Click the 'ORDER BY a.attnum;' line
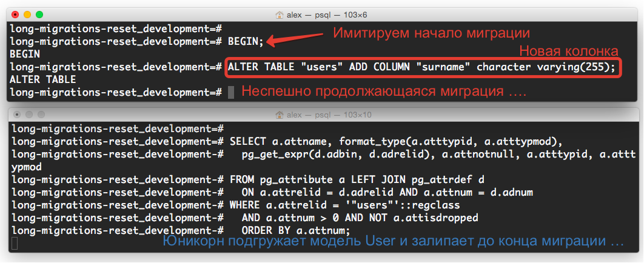Screen dimensions: 644x263 click(x=296, y=230)
